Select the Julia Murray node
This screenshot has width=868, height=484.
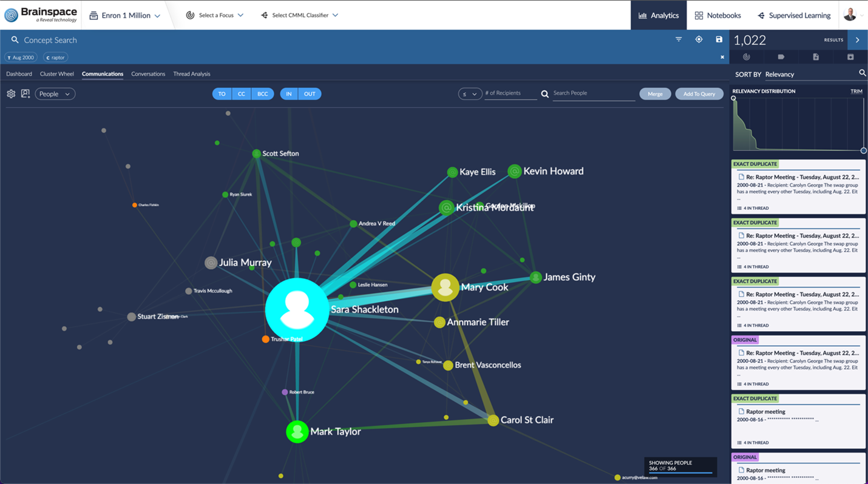(x=211, y=263)
